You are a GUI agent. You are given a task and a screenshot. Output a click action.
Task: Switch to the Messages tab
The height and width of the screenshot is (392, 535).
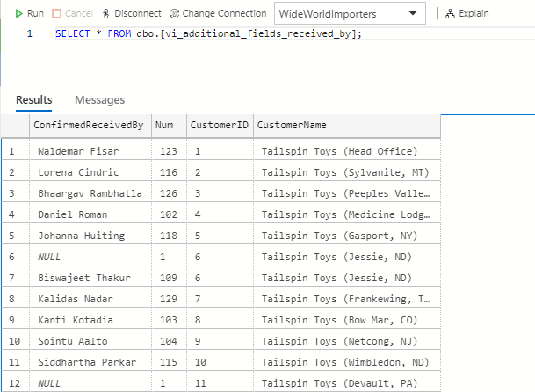[x=99, y=100]
